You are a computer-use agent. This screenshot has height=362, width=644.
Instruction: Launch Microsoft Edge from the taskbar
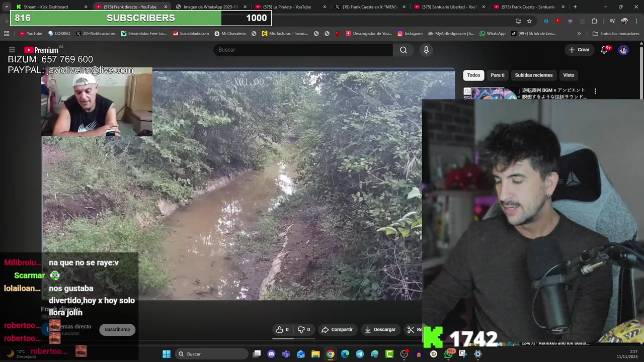345,354
